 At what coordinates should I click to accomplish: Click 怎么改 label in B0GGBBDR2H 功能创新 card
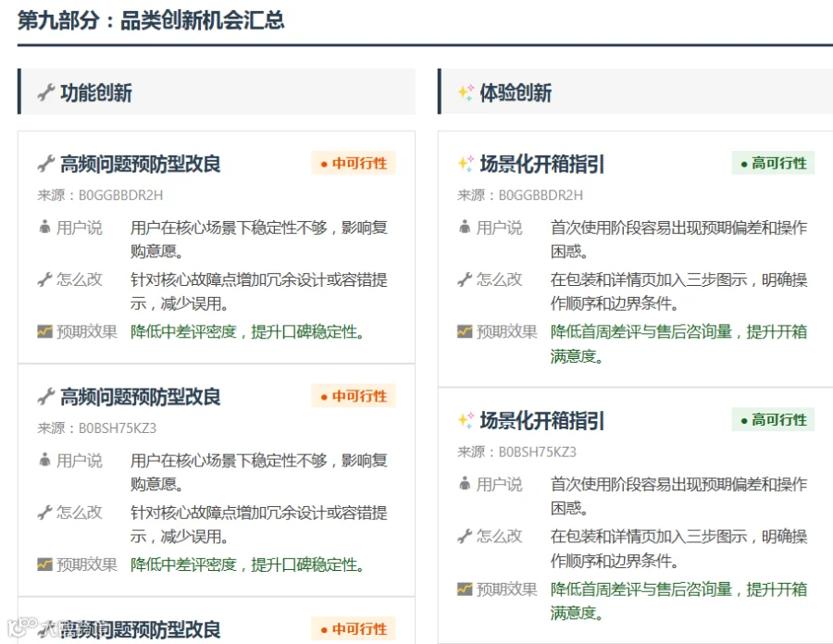coord(80,279)
